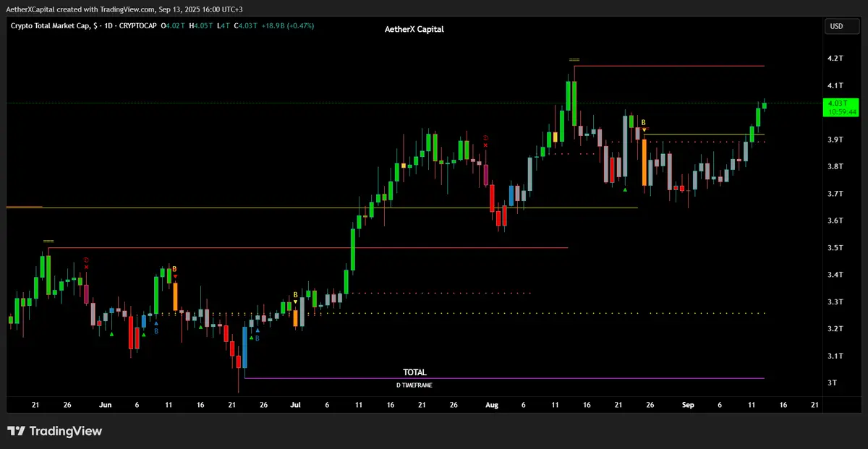The height and width of the screenshot is (449, 868).
Task: Click the 'D TIMEFRAME' label
Action: coord(414,385)
